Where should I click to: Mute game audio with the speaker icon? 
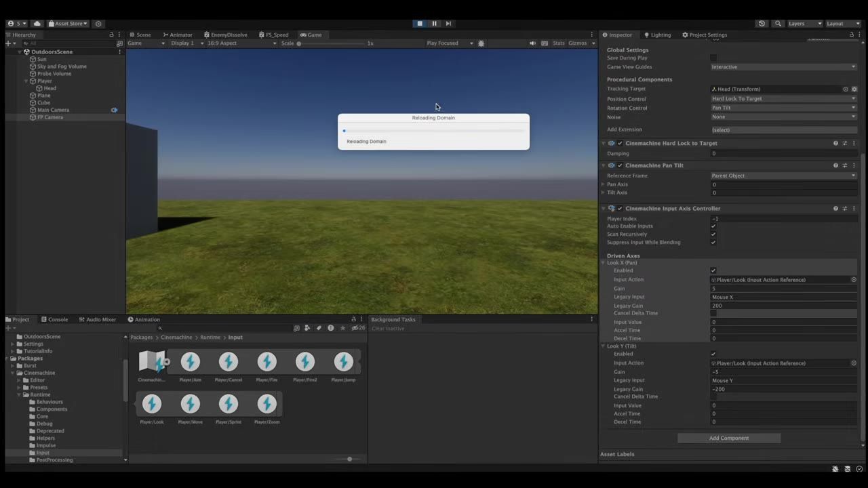point(532,43)
